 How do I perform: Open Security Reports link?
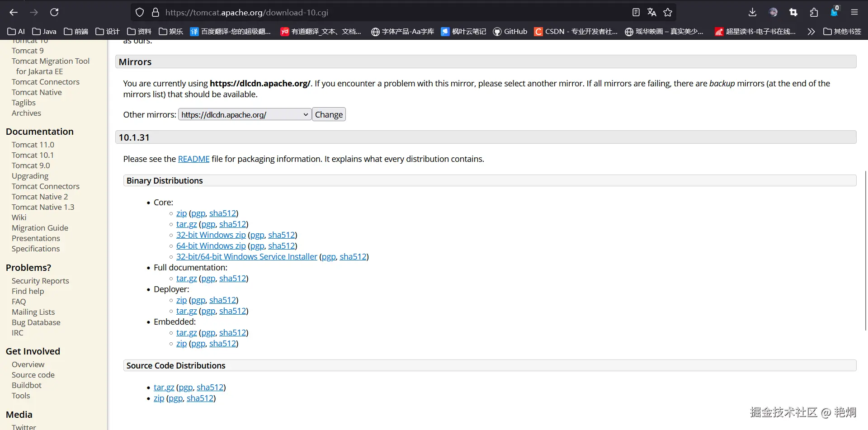click(x=40, y=281)
